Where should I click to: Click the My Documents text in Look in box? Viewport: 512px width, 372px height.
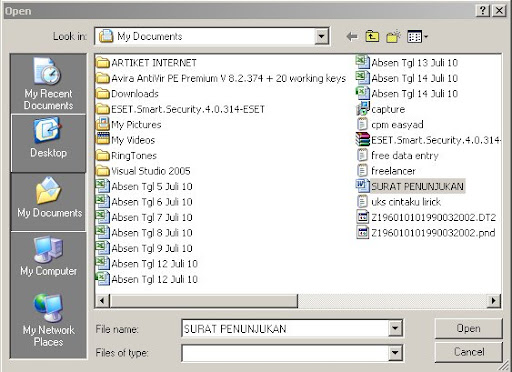pyautogui.click(x=149, y=36)
